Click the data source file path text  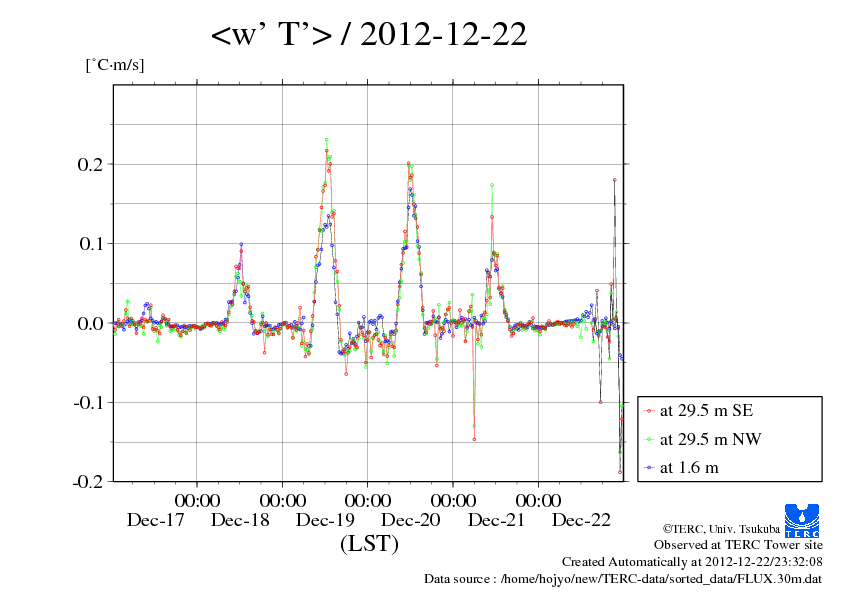(x=623, y=578)
